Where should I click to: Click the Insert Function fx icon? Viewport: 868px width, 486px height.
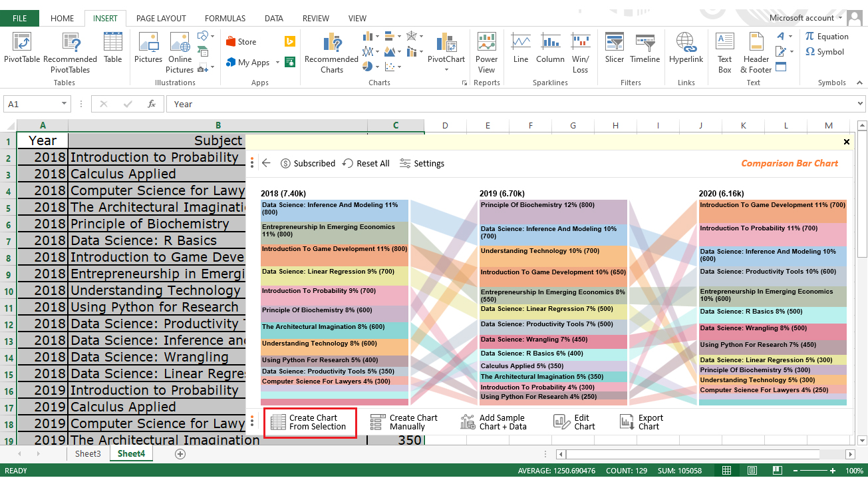tap(152, 104)
